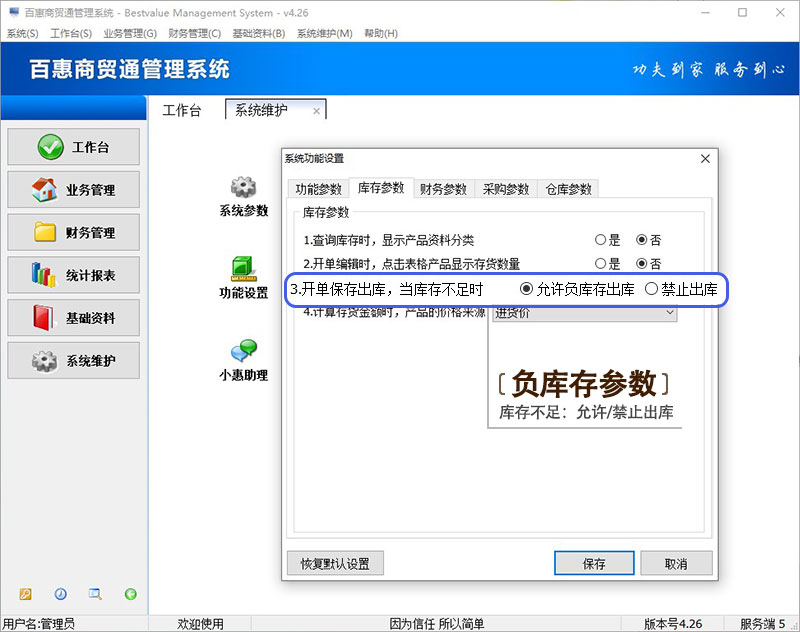Click the monitor search icon at sidebar bottom
This screenshot has width=800, height=632.
click(95, 594)
